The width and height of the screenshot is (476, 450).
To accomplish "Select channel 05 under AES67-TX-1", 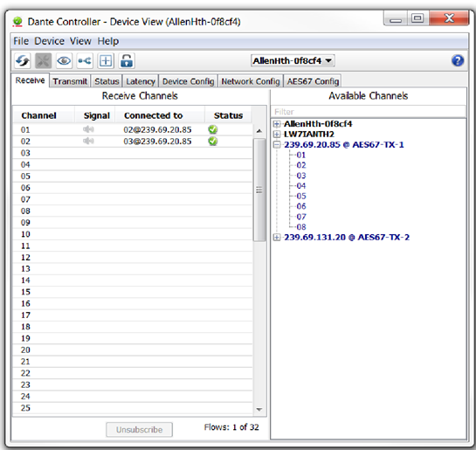I will [300, 196].
